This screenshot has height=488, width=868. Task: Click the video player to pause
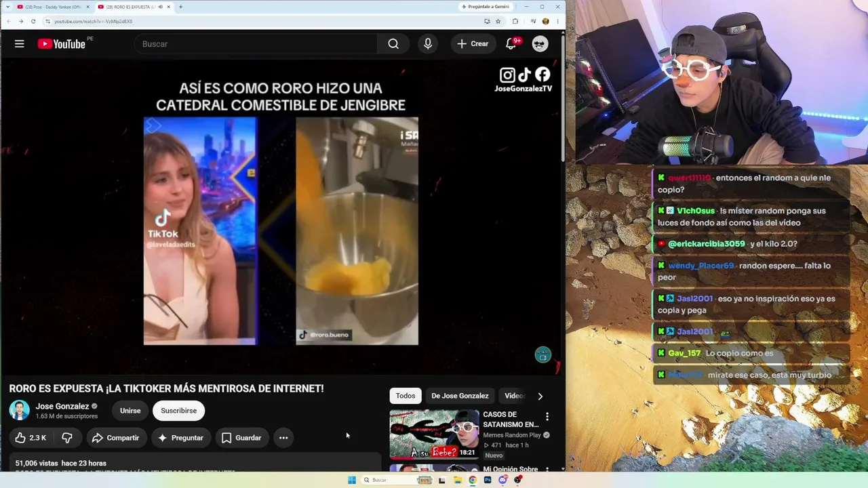pyautogui.click(x=281, y=217)
